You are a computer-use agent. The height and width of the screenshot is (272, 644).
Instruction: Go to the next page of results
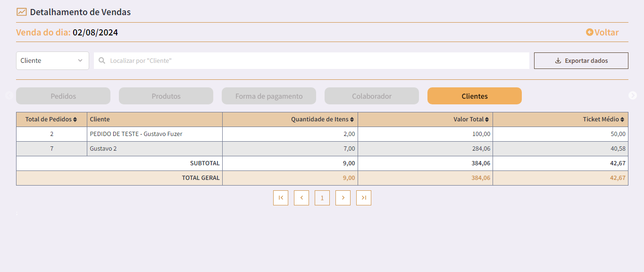click(343, 198)
